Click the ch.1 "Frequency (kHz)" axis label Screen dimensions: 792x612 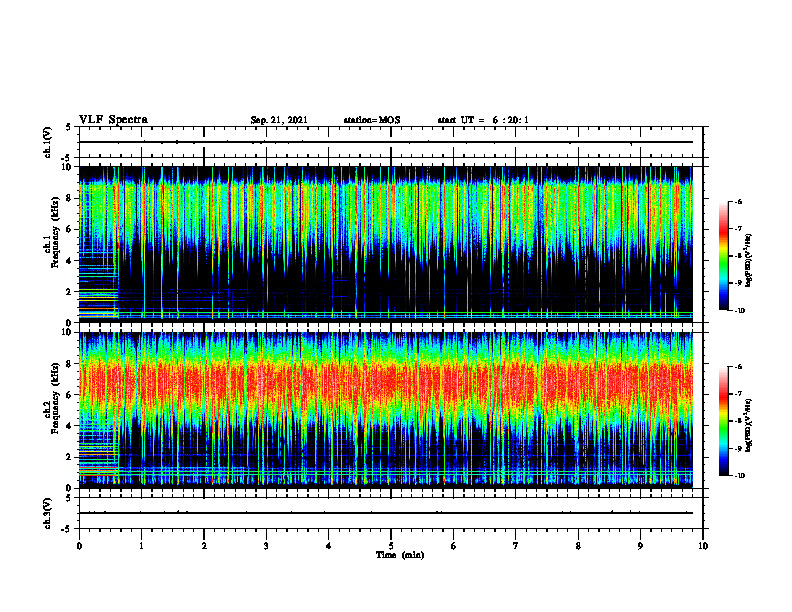coord(56,232)
